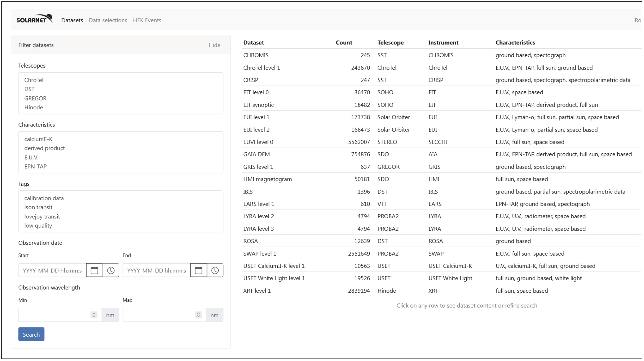Open the HEK Events tab

(147, 20)
